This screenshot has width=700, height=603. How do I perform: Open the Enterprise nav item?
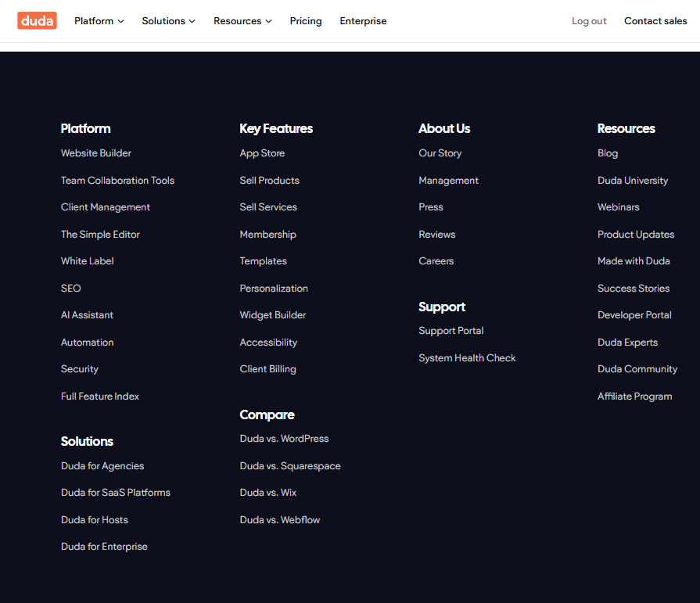pos(363,21)
